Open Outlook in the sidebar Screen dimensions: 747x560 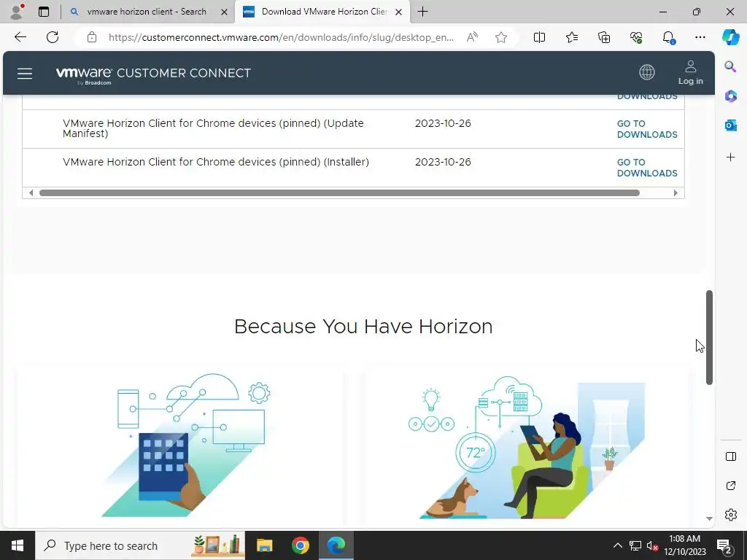pos(730,125)
